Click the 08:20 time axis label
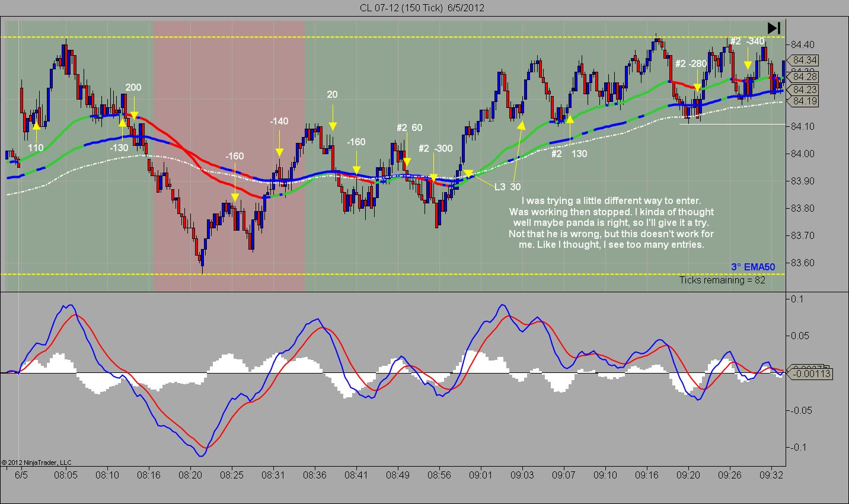 190,476
